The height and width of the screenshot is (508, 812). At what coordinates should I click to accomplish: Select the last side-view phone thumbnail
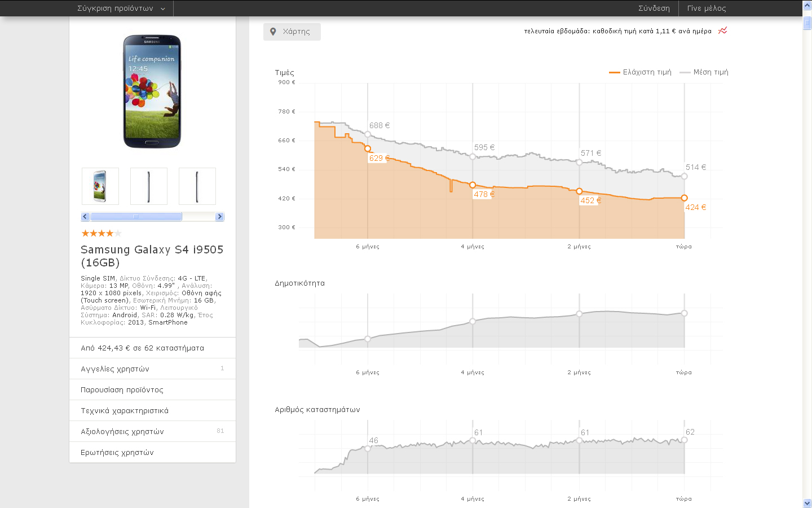click(x=197, y=186)
